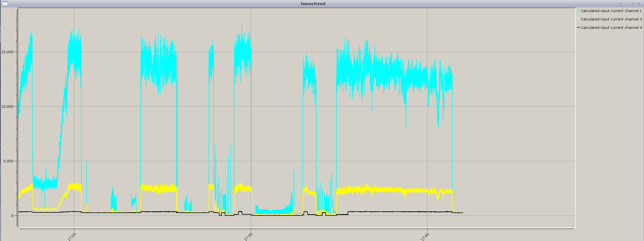
Task: Click the 17:30 time axis label
Action: (x=248, y=236)
